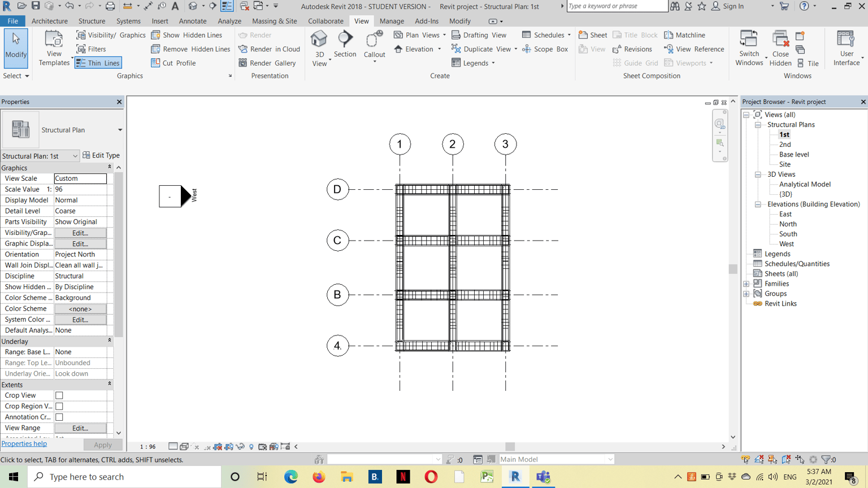Open the Structural Plan type selector dropdown

pyautogui.click(x=120, y=130)
